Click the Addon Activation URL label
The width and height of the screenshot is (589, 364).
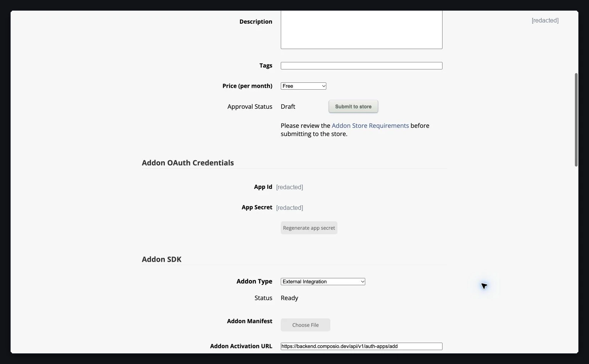point(241,346)
